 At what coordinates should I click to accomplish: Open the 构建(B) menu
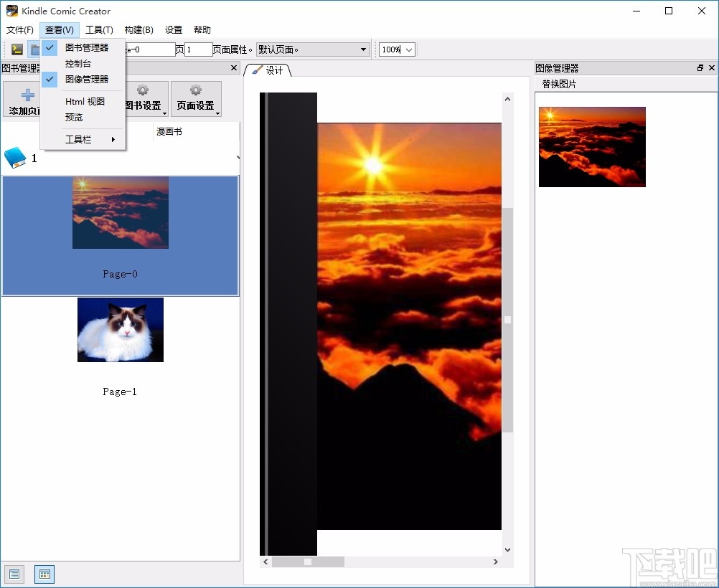(x=139, y=30)
